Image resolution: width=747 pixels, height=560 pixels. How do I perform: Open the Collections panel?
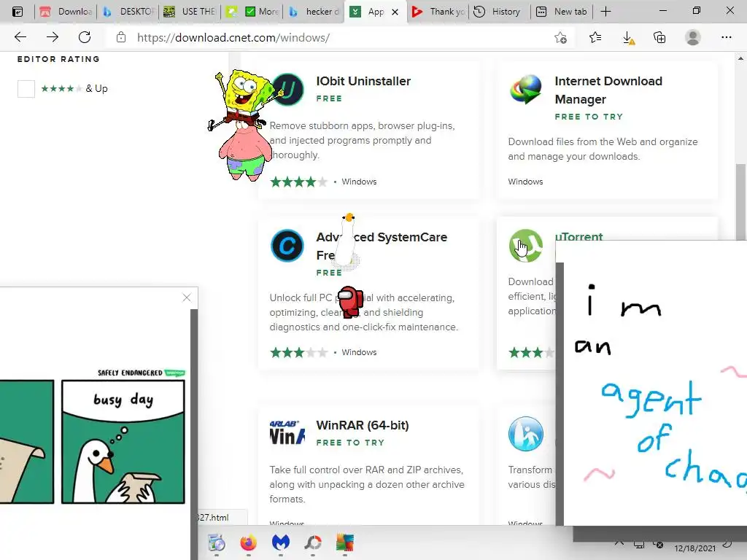coord(659,37)
